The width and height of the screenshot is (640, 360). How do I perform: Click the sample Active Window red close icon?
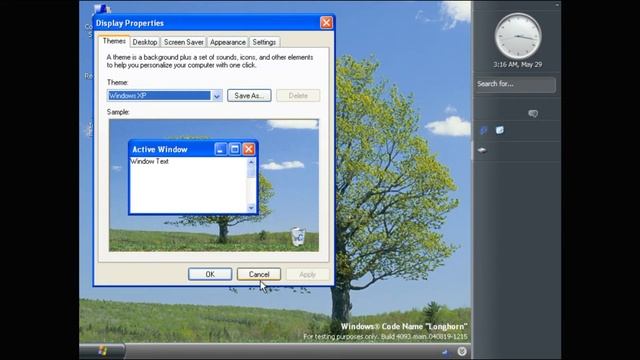[249, 149]
